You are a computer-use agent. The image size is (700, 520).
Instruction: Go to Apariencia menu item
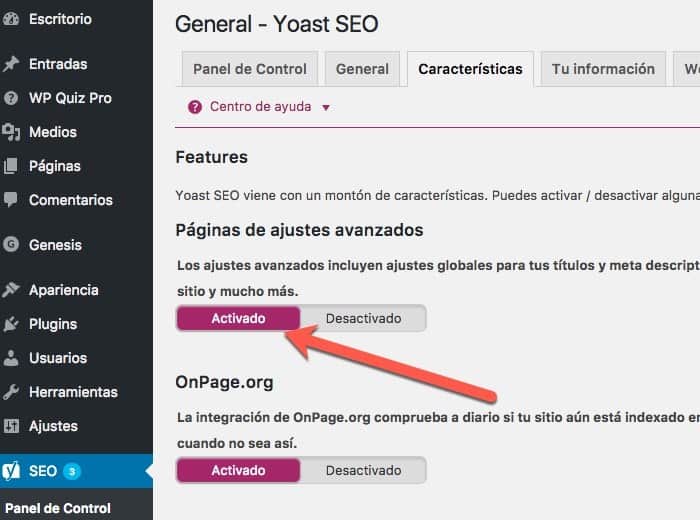(63, 290)
